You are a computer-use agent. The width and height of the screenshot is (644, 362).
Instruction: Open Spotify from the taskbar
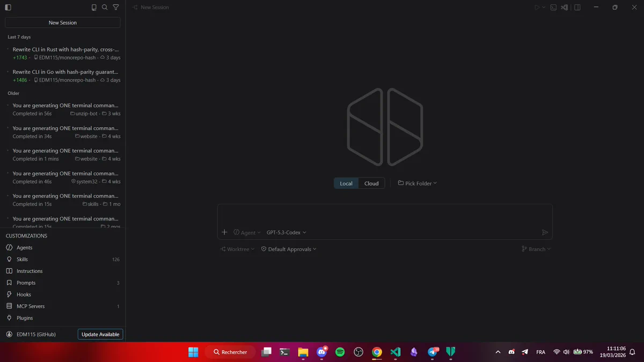[x=340, y=352]
